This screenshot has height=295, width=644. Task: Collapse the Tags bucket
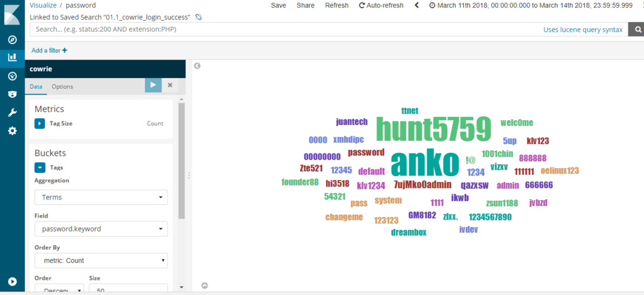[x=40, y=167]
